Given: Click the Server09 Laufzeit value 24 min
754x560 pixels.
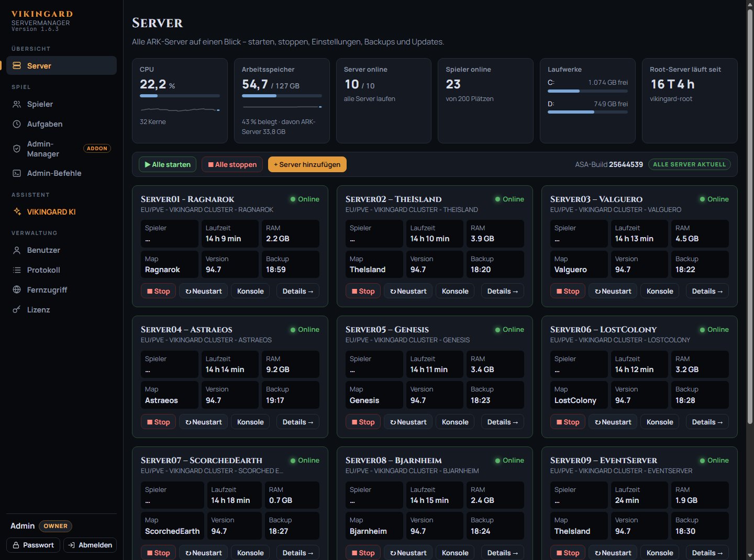Looking at the screenshot, I should pos(627,500).
